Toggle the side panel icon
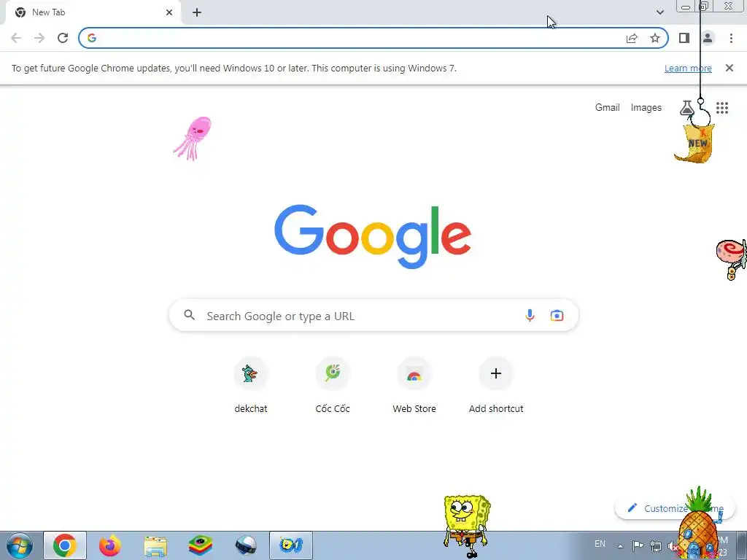This screenshot has height=560, width=747. [x=684, y=38]
